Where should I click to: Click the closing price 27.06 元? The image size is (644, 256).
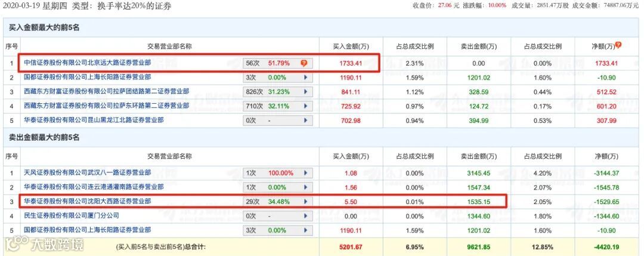click(x=448, y=6)
